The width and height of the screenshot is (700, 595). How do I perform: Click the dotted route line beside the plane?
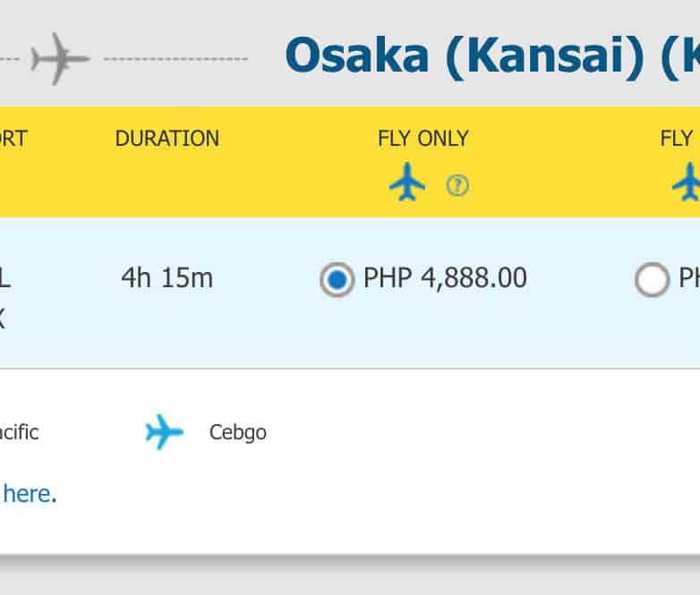(x=175, y=59)
